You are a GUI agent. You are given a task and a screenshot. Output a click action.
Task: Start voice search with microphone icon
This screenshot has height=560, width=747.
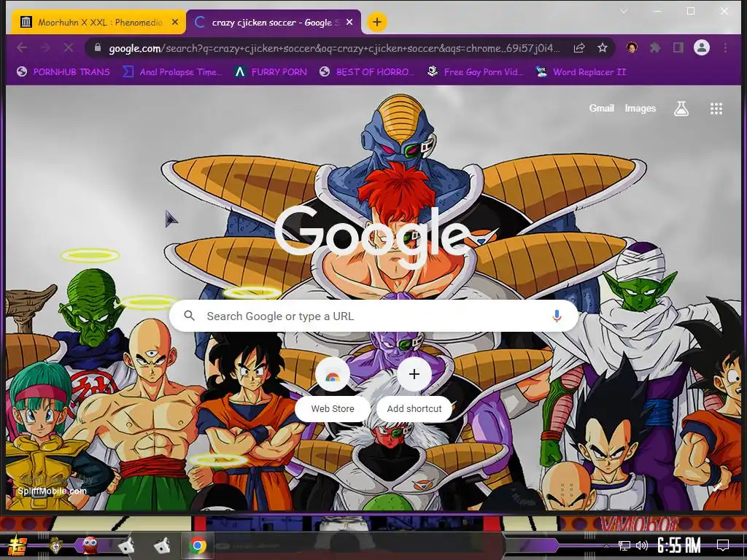click(557, 316)
